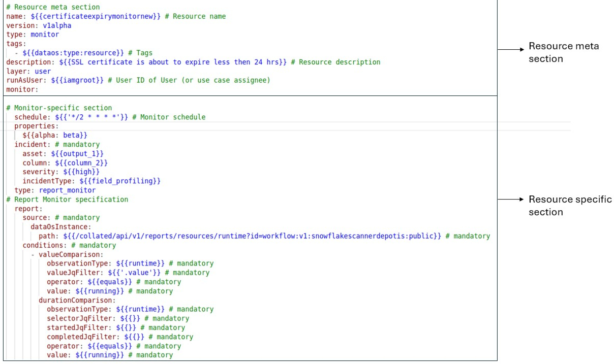Select the dataos:type:resource tag value

(x=73, y=53)
